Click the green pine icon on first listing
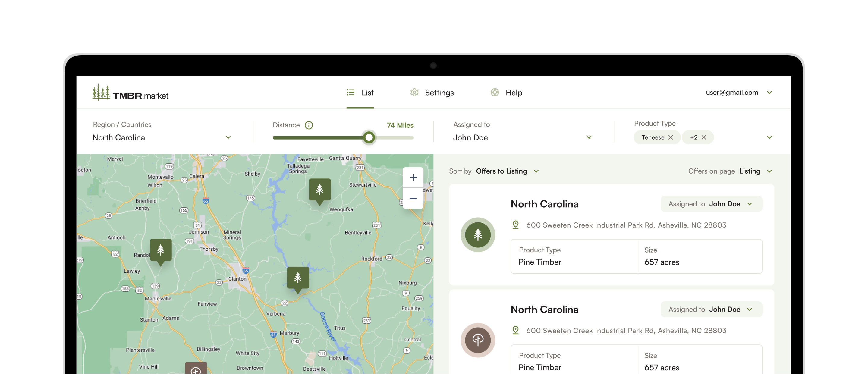 pyautogui.click(x=478, y=234)
